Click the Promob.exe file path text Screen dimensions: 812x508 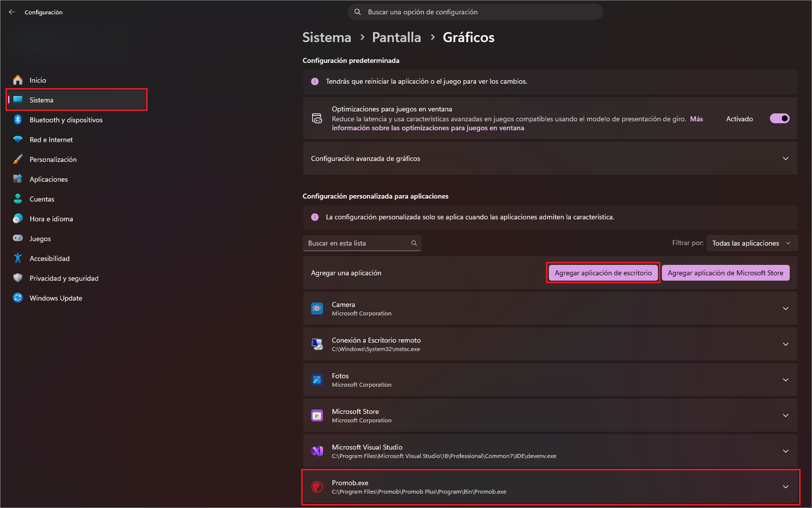(x=419, y=492)
